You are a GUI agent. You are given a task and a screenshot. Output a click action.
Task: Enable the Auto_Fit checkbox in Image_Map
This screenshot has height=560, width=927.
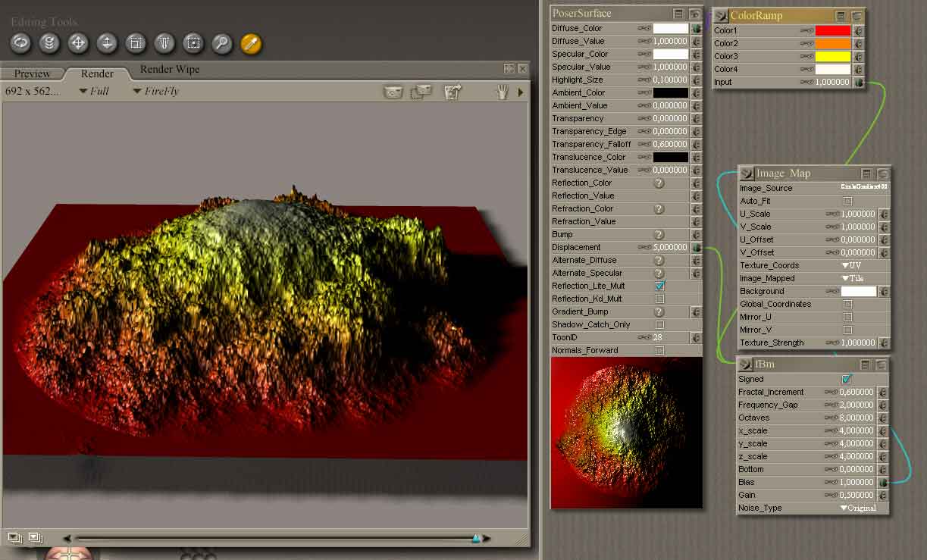click(847, 202)
